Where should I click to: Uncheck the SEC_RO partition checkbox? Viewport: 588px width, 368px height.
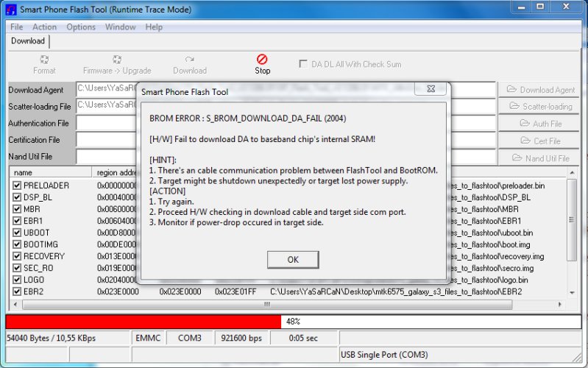coord(16,268)
